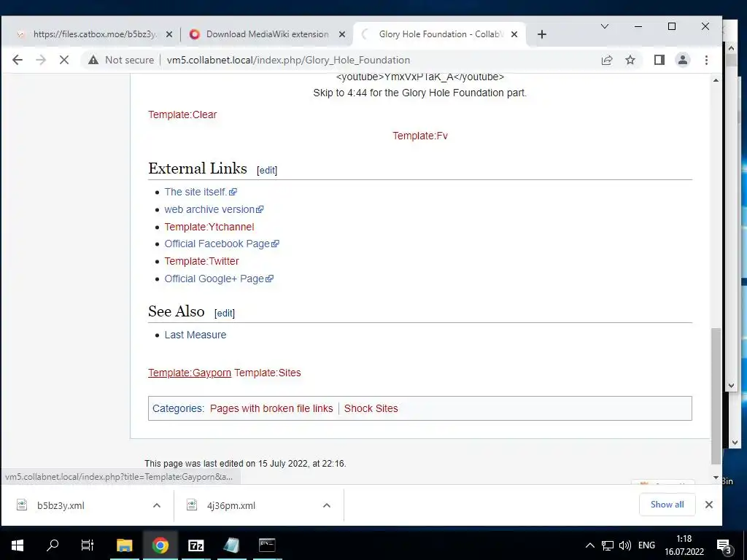Open Template:Clear red link
The width and height of the screenshot is (747, 560).
click(x=182, y=114)
